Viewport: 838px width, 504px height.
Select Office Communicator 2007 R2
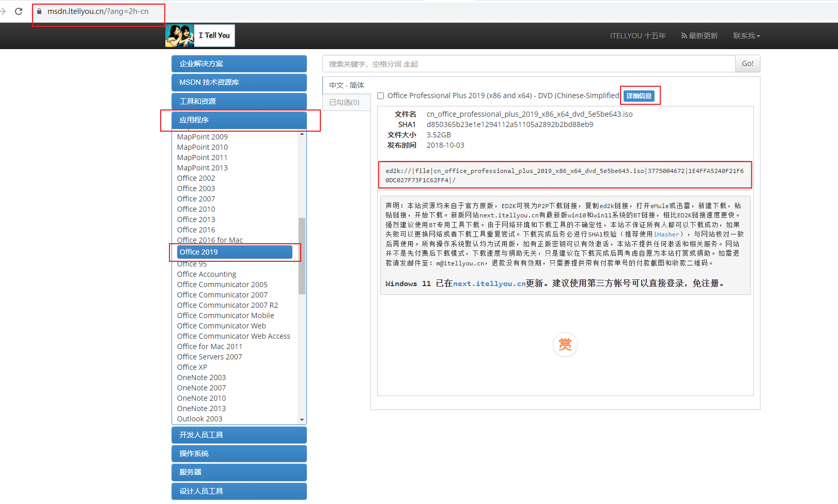coord(227,305)
